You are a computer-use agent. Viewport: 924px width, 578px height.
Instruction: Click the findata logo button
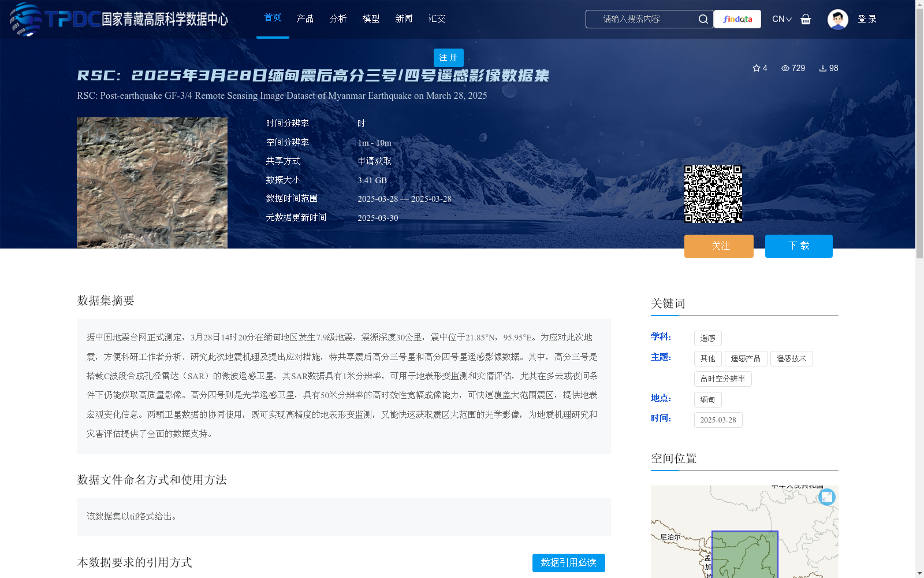[737, 19]
